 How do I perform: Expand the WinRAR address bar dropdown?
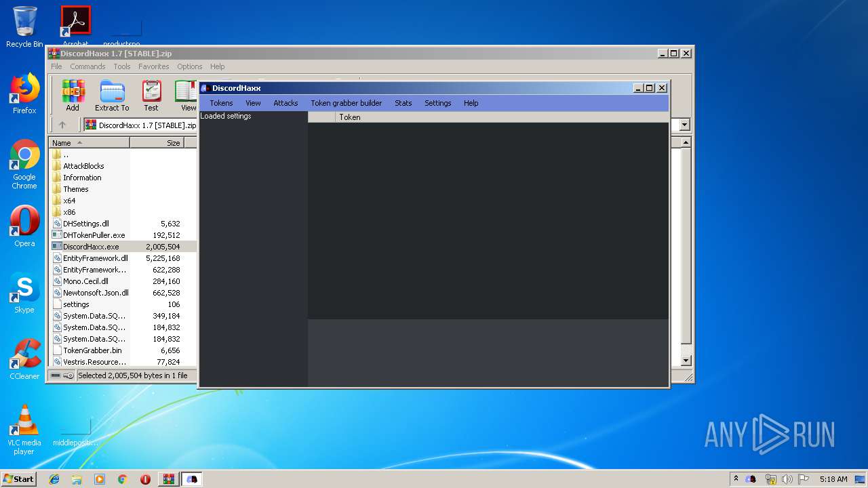coord(684,125)
